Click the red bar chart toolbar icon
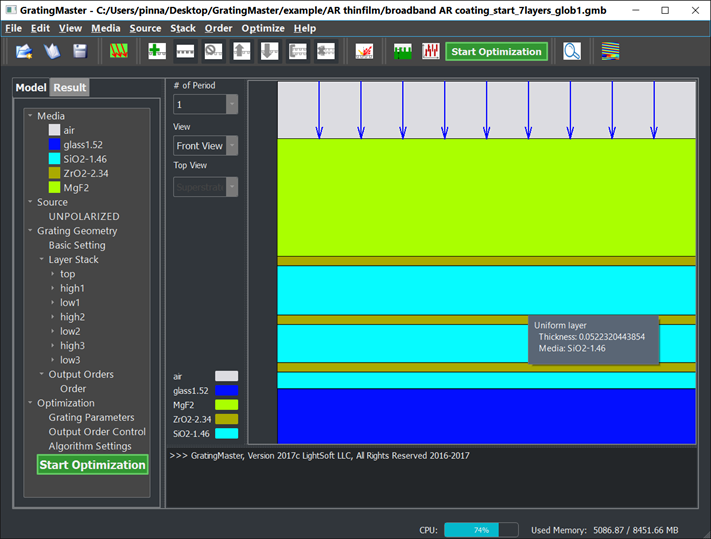Viewport: 711px width, 539px height. click(431, 51)
